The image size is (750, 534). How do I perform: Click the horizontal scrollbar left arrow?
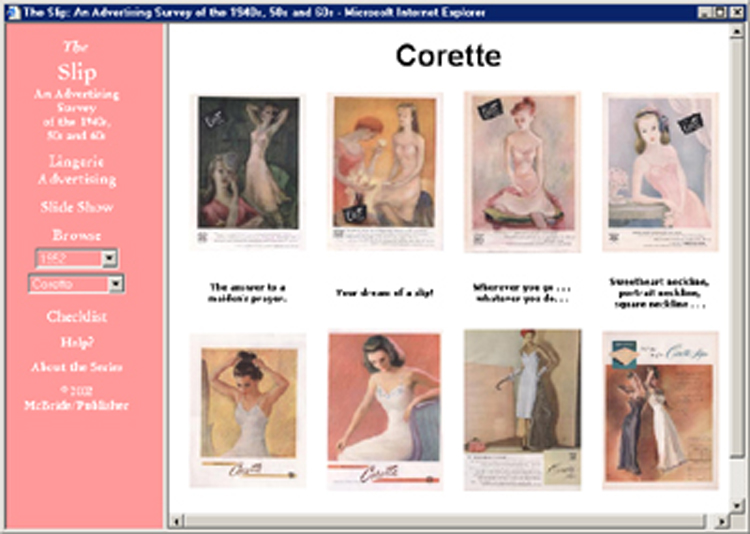point(176,521)
